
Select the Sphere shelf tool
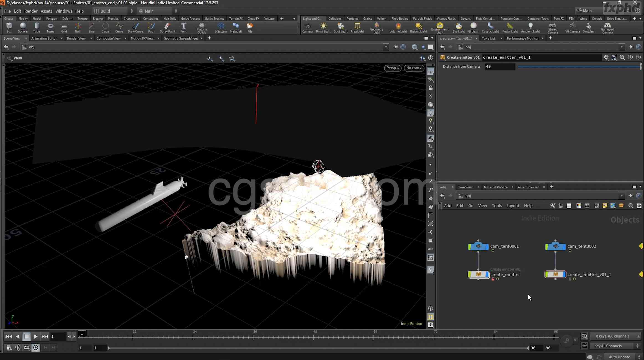tap(23, 27)
